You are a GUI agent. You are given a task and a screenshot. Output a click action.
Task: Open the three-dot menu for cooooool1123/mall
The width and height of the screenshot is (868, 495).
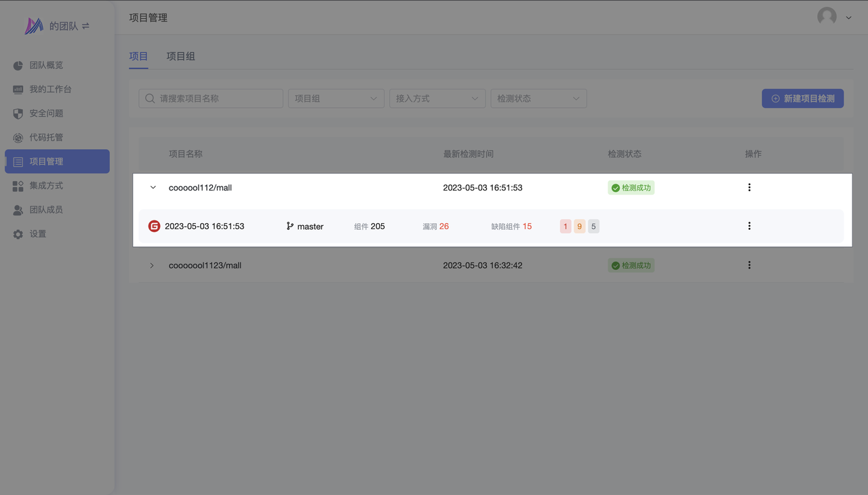749,266
